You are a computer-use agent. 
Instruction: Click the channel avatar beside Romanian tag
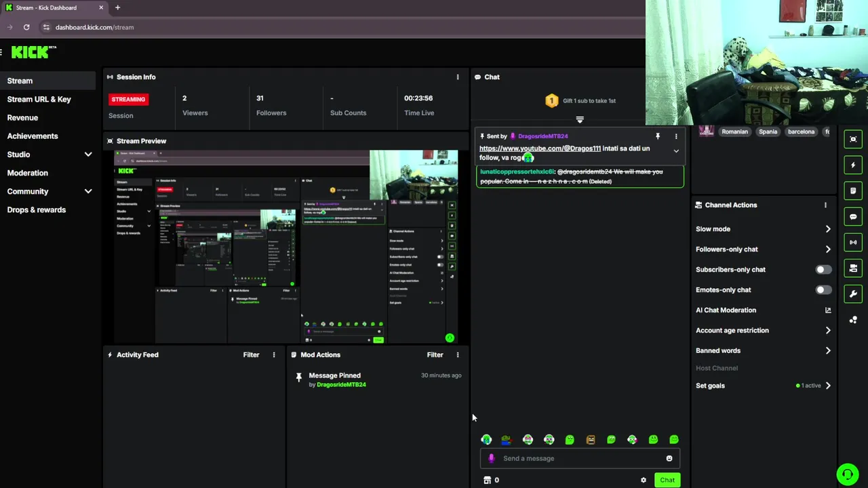[x=706, y=131]
